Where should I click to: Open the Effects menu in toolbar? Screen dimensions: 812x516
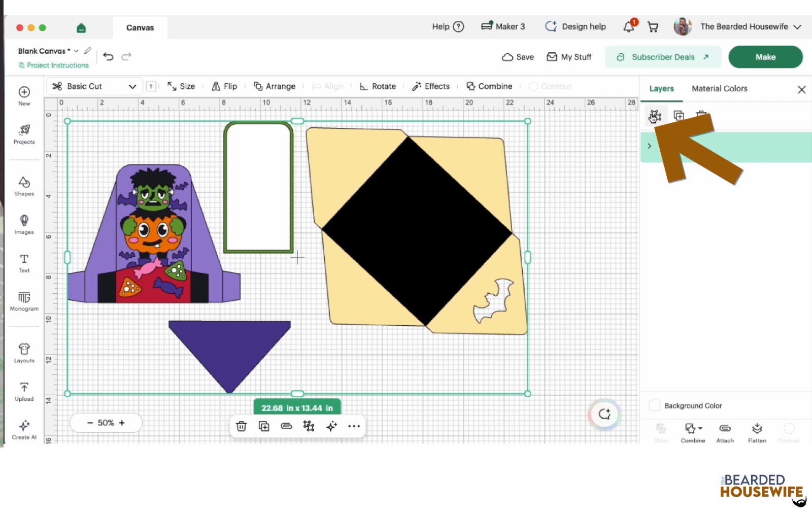click(431, 86)
